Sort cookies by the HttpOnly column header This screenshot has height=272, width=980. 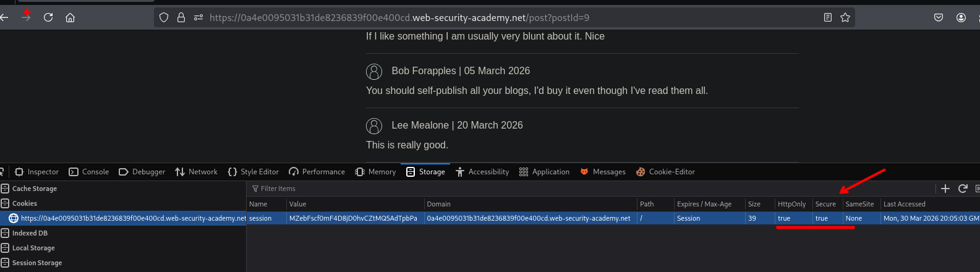791,204
